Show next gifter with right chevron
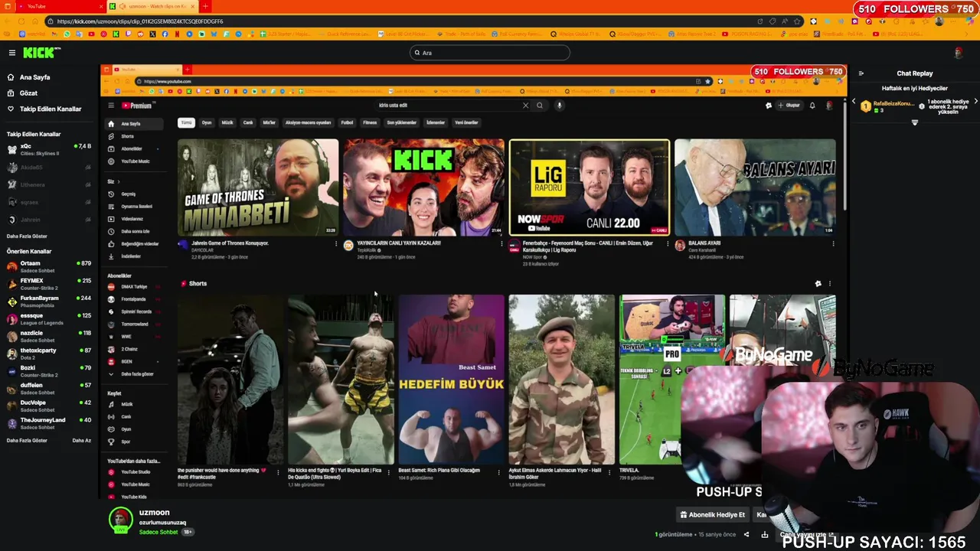Viewport: 980px width, 551px height. 975,102
